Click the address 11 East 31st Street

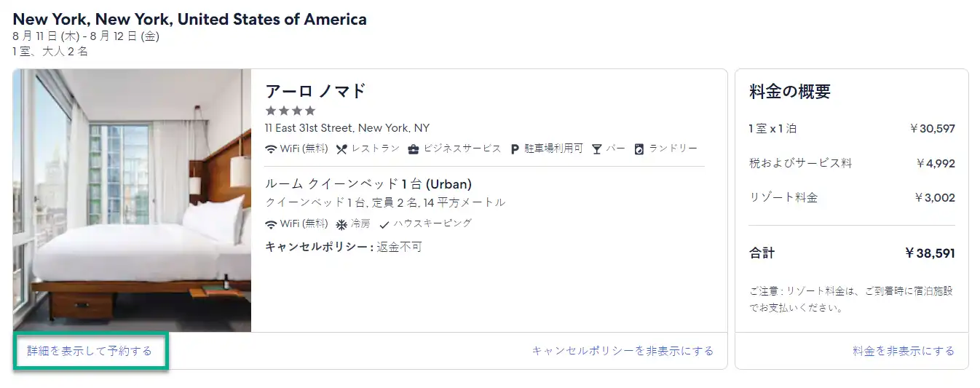(x=347, y=128)
